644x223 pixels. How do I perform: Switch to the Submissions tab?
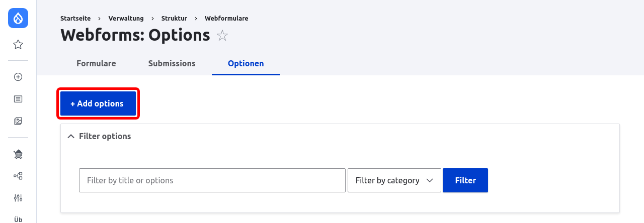(172, 64)
